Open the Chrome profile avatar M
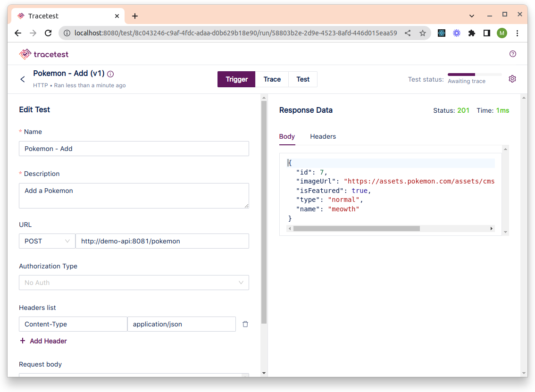This screenshot has height=392, width=535. [x=502, y=33]
